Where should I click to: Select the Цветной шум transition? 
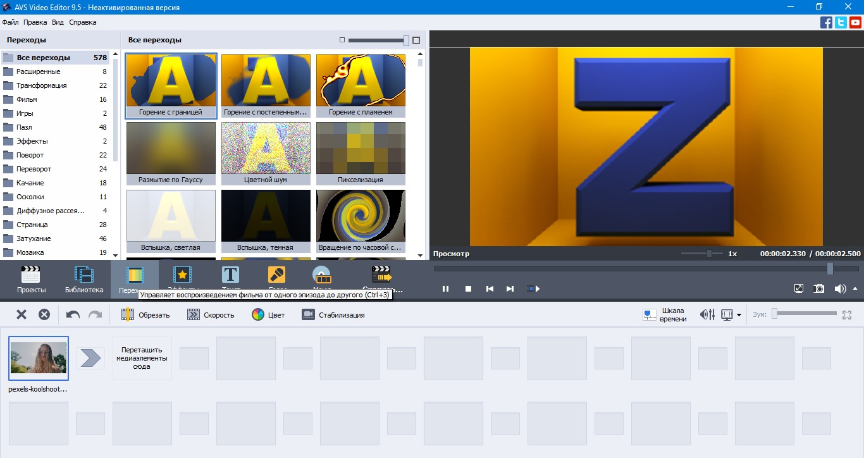tap(266, 153)
